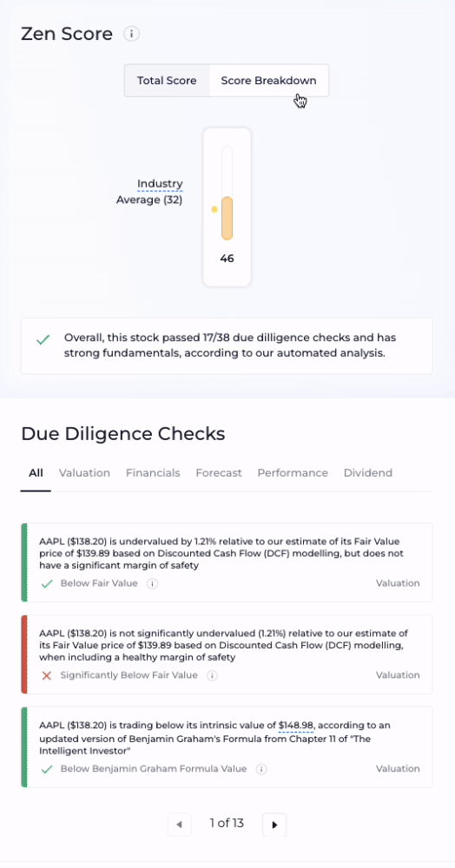Click the $148.98 intrinsic value link
This screenshot has height=868, width=455.
point(296,725)
